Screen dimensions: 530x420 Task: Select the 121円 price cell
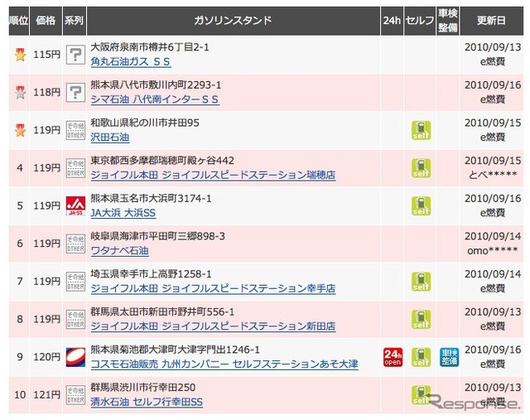(46, 395)
